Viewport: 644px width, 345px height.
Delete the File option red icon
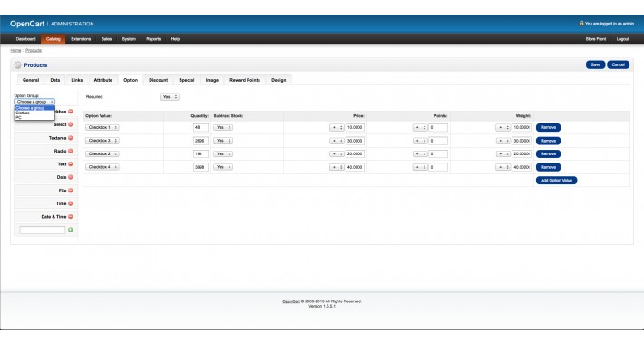[70, 191]
